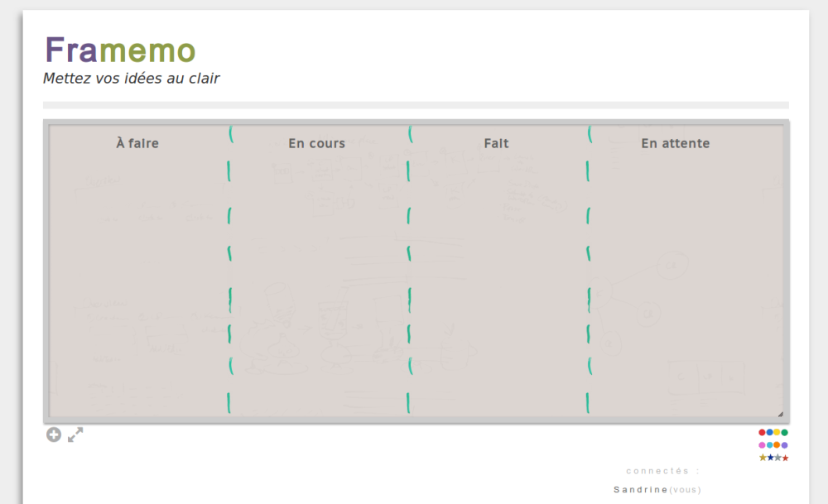Click the Framemo logo title

coord(120,50)
